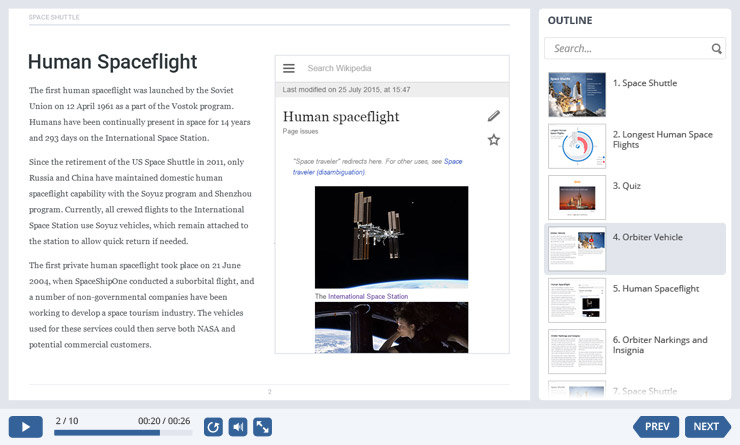Screen dimensions: 740x445
Task: Type in the outline Search field
Action: point(628,48)
